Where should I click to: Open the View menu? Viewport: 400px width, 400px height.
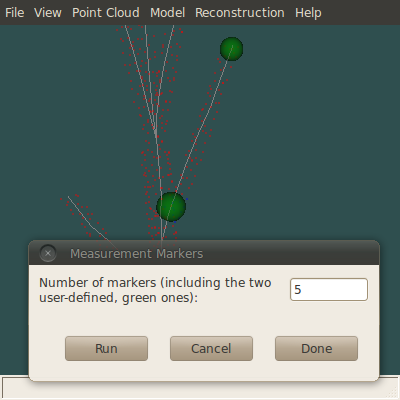click(x=48, y=13)
